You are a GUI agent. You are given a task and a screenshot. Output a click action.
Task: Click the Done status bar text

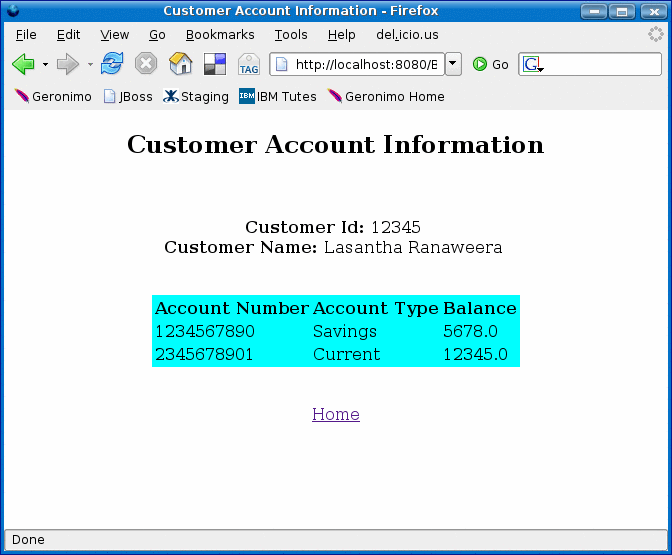[28, 540]
